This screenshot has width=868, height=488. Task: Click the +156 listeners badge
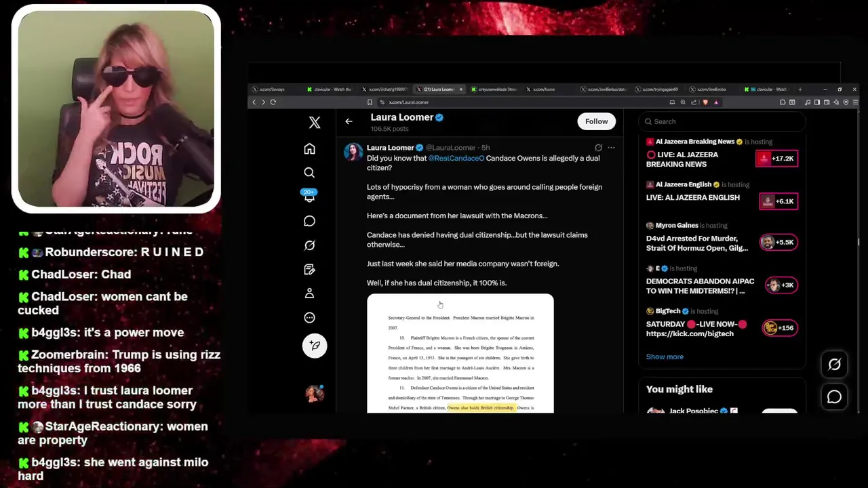[x=780, y=328]
